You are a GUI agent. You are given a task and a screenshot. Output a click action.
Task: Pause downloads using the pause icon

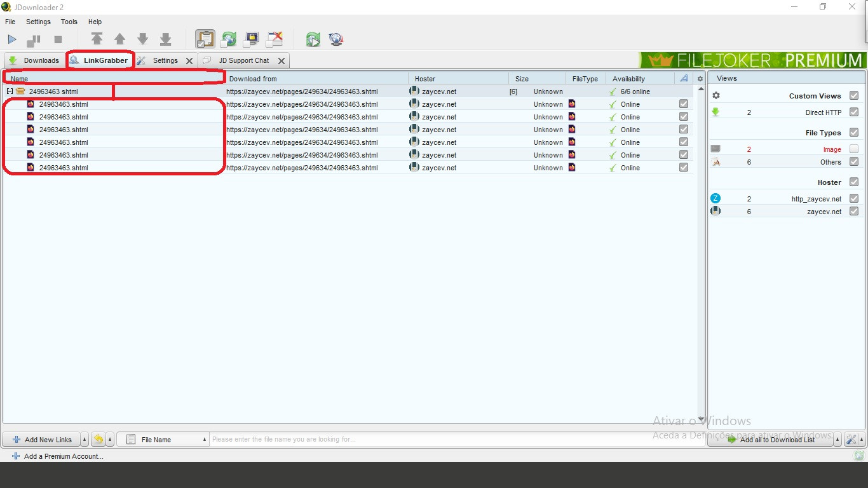(x=34, y=41)
